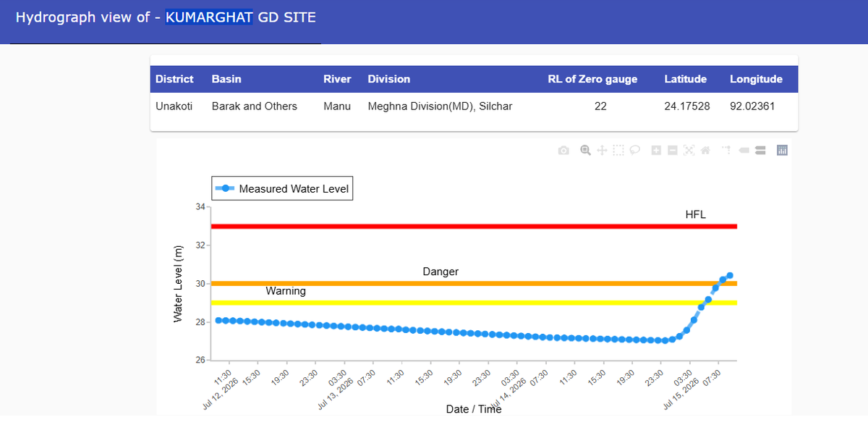
Task: Click the Unakoti district cell
Action: [x=174, y=106]
